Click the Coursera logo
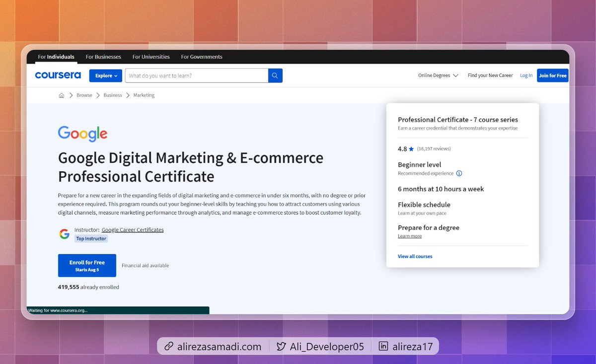The height and width of the screenshot is (364, 596). point(58,75)
